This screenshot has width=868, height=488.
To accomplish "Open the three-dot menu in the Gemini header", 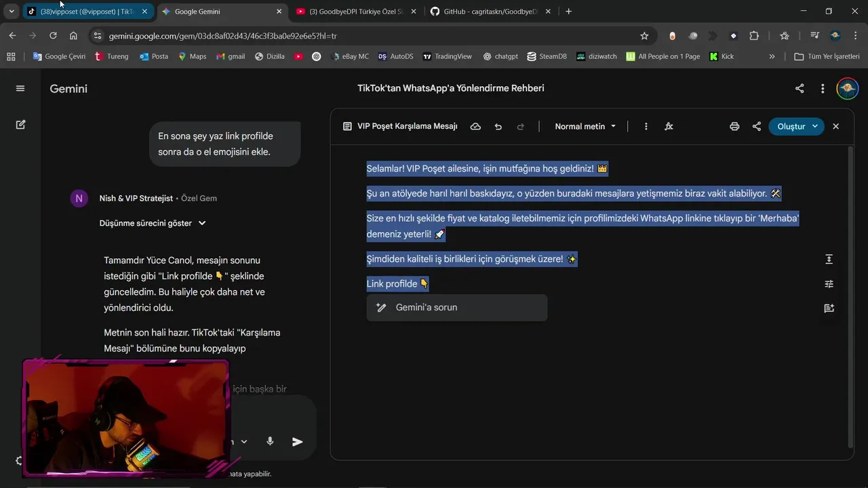I will [823, 88].
